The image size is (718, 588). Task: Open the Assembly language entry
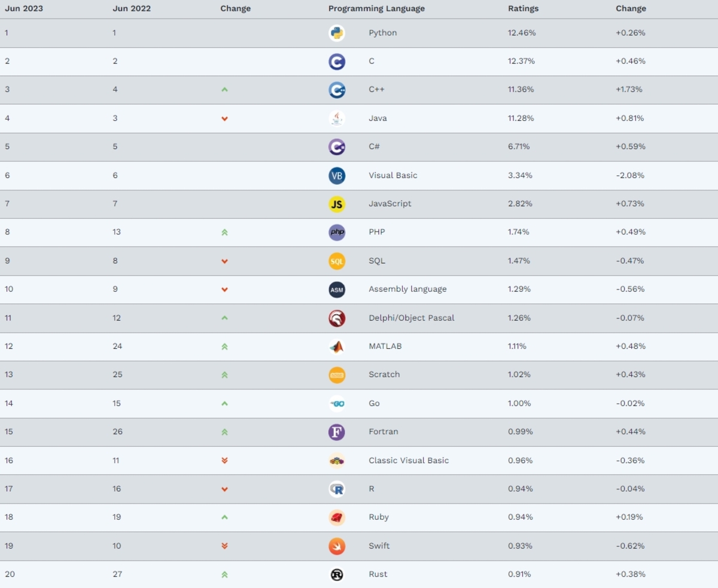[x=407, y=289]
